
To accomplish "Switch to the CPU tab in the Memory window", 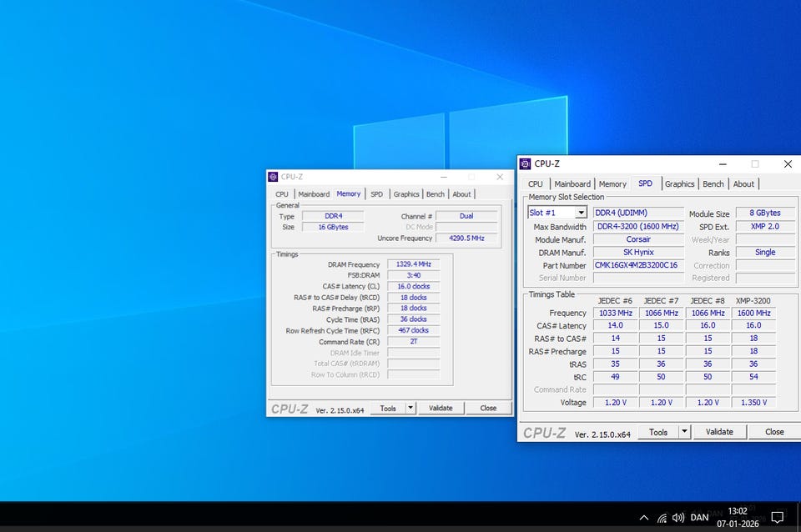I will (282, 194).
